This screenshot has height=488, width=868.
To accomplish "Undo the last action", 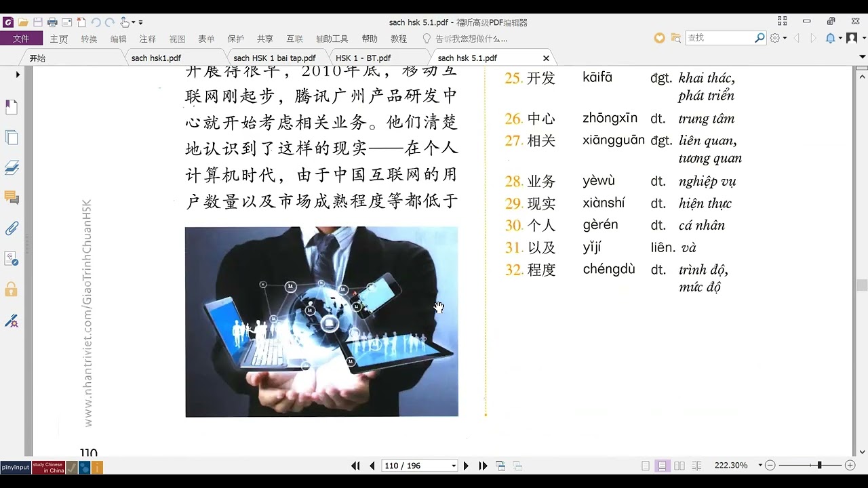I will (95, 22).
